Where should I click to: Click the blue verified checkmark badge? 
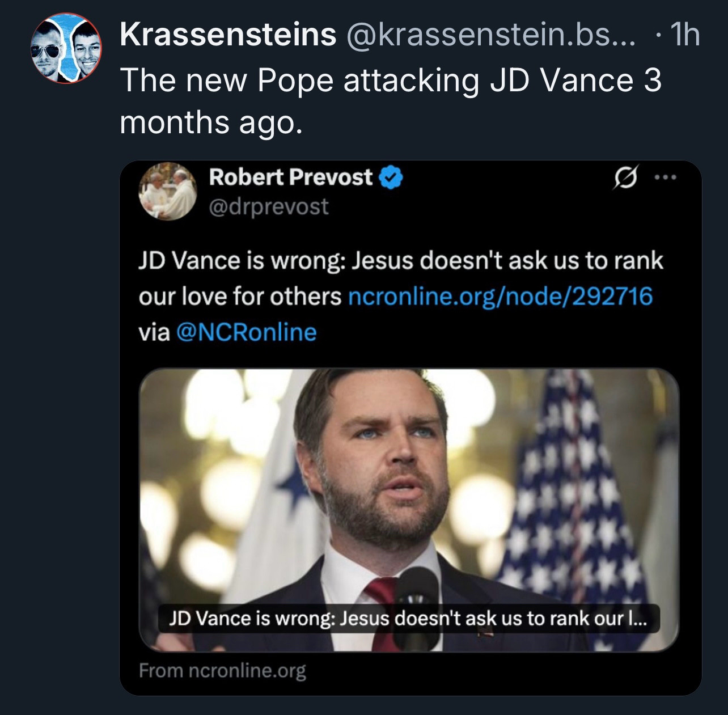point(390,178)
